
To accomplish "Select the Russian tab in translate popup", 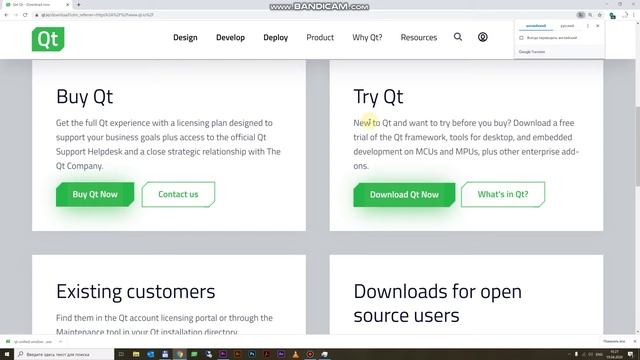I will (x=567, y=26).
